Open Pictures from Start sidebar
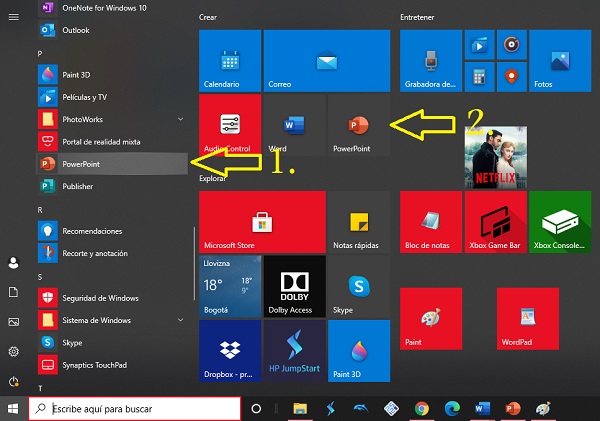600x421 pixels. 14,322
